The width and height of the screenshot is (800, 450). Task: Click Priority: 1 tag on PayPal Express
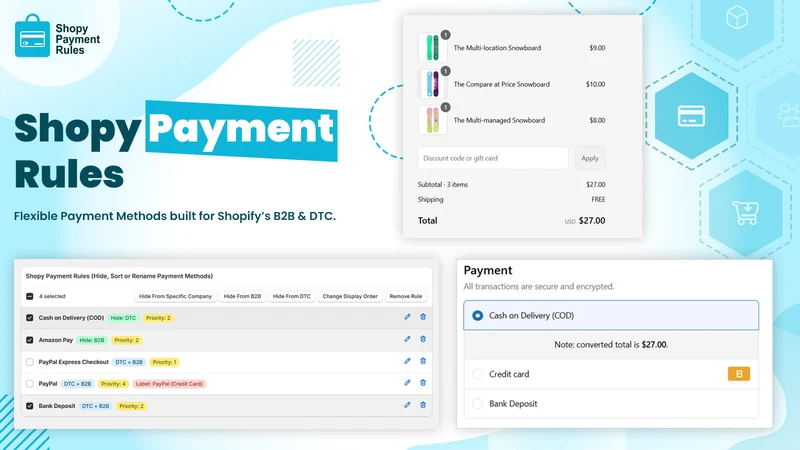tap(164, 362)
